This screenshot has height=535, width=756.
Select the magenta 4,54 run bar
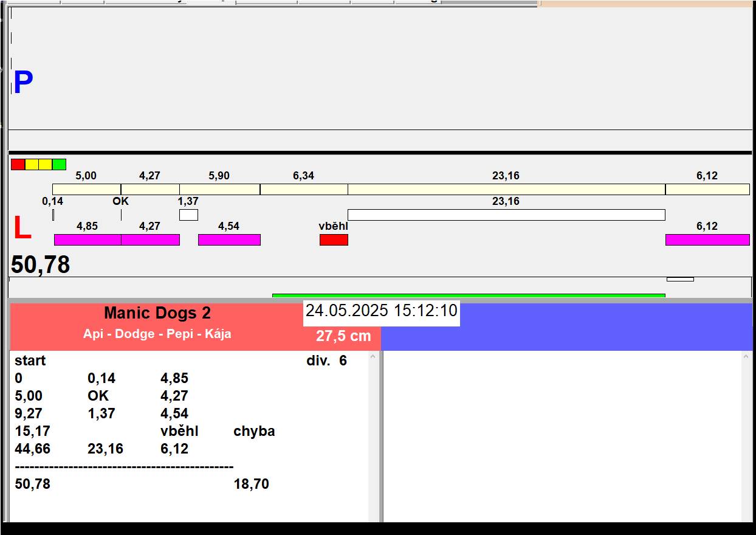[x=229, y=240]
